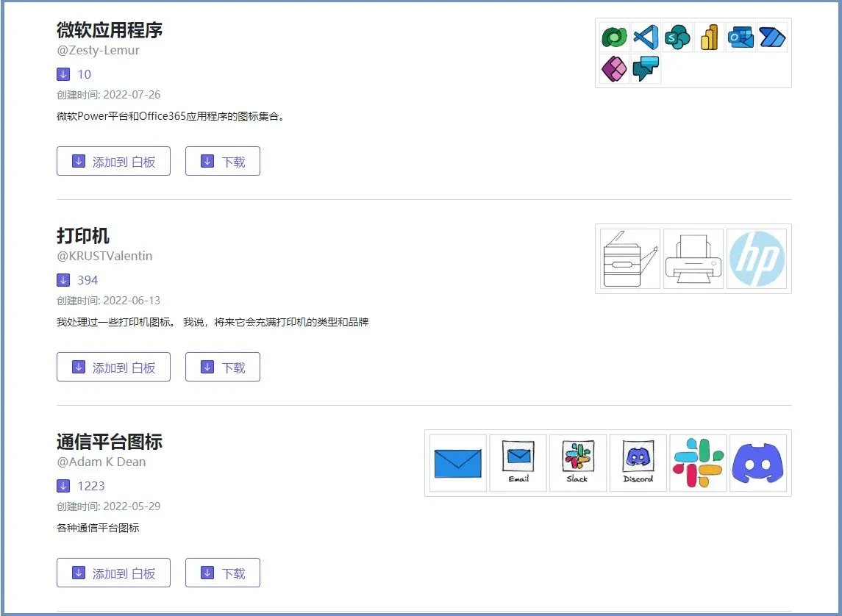Viewport: 842px width, 616px height.
Task: Click 添加到 白板 for 打印机
Action: [113, 367]
